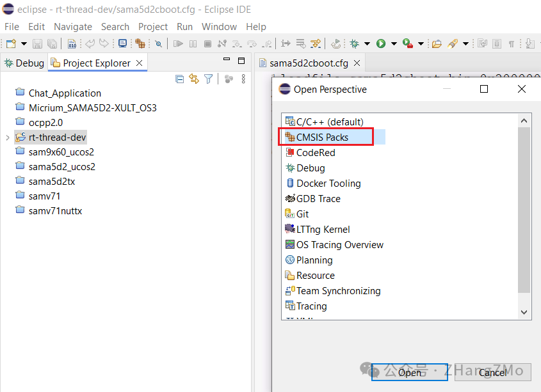Open the Project menu
This screenshot has height=392, width=541.
[x=153, y=27]
